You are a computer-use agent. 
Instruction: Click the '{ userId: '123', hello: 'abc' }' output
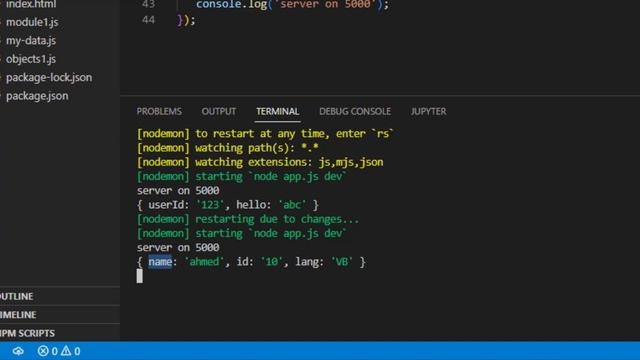[x=228, y=204]
